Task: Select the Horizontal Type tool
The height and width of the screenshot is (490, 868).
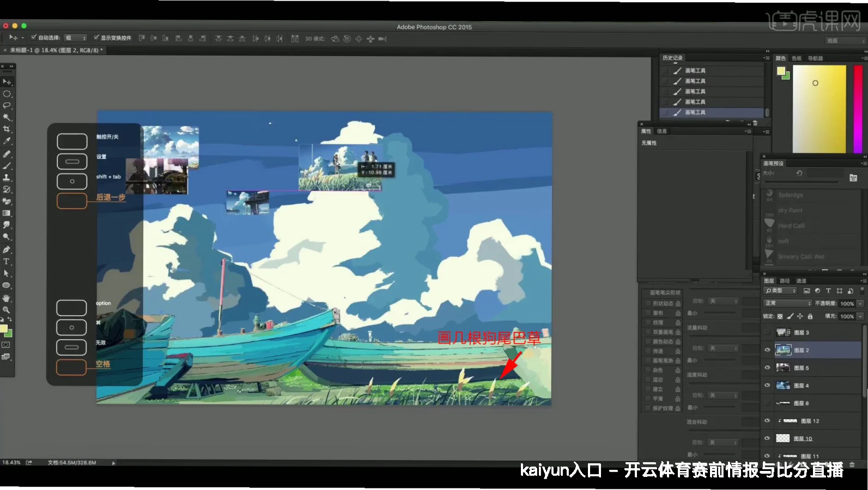Action: pyautogui.click(x=7, y=261)
